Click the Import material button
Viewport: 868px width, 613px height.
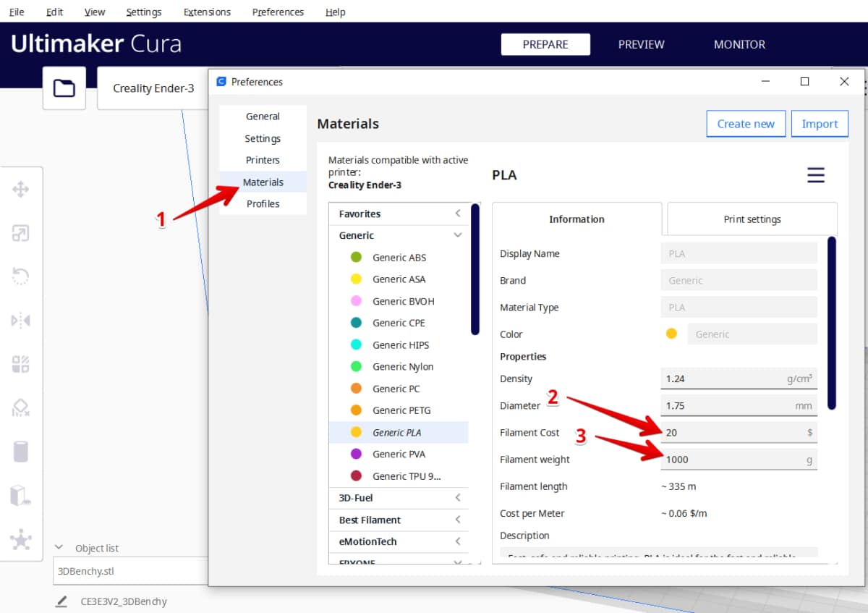(x=820, y=124)
